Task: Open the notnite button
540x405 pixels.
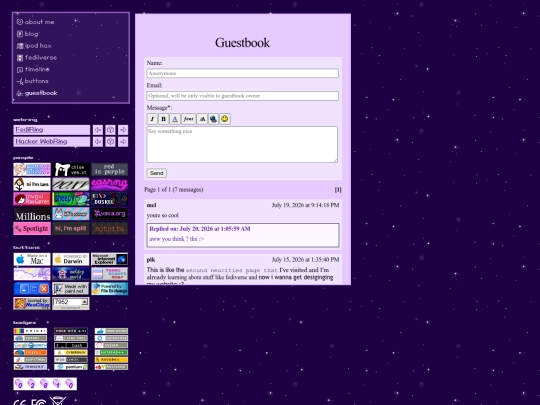Action: (110, 228)
